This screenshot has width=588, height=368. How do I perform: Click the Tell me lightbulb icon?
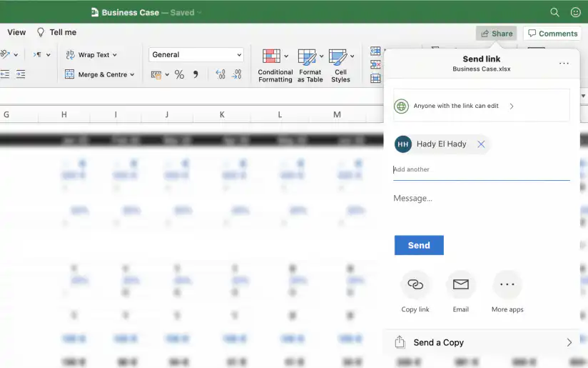(41, 32)
